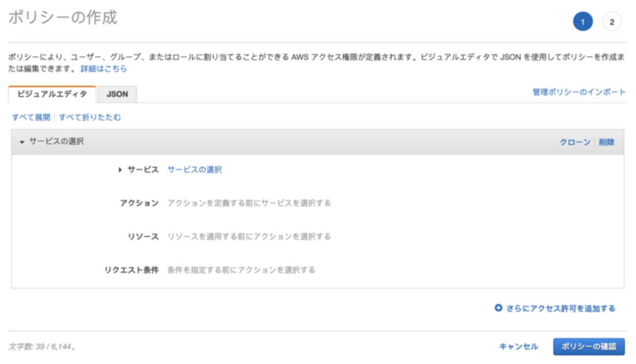
Task: Click the step 1 circle indicator
Action: click(583, 22)
